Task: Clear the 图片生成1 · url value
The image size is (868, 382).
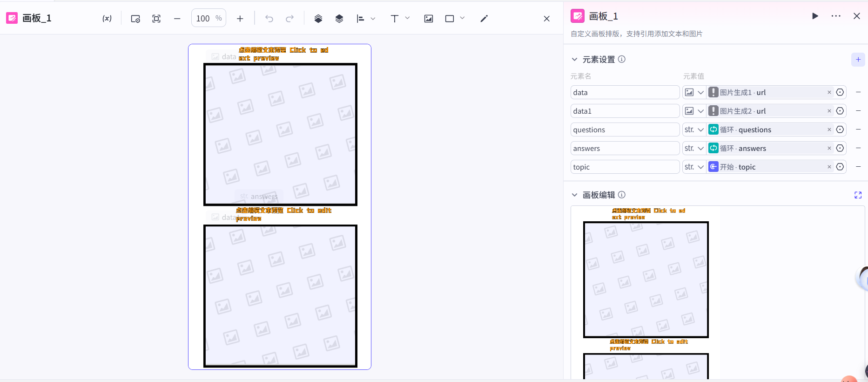Action: [x=829, y=92]
